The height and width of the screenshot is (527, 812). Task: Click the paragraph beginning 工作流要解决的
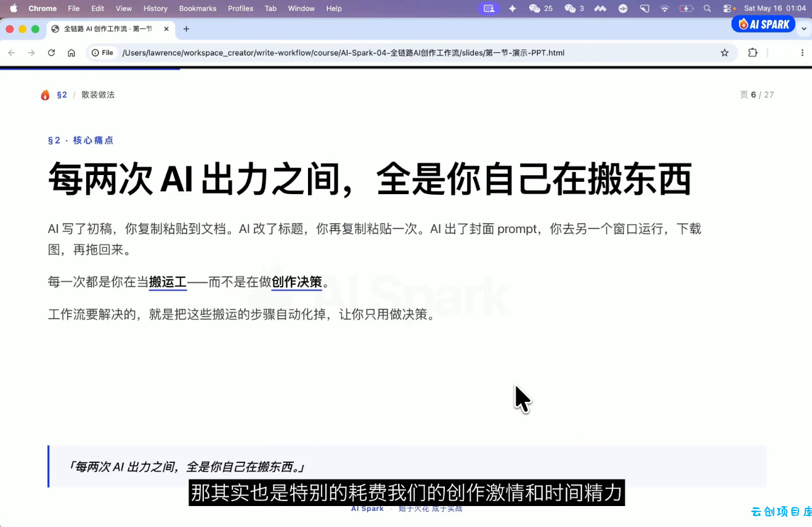coord(242,314)
